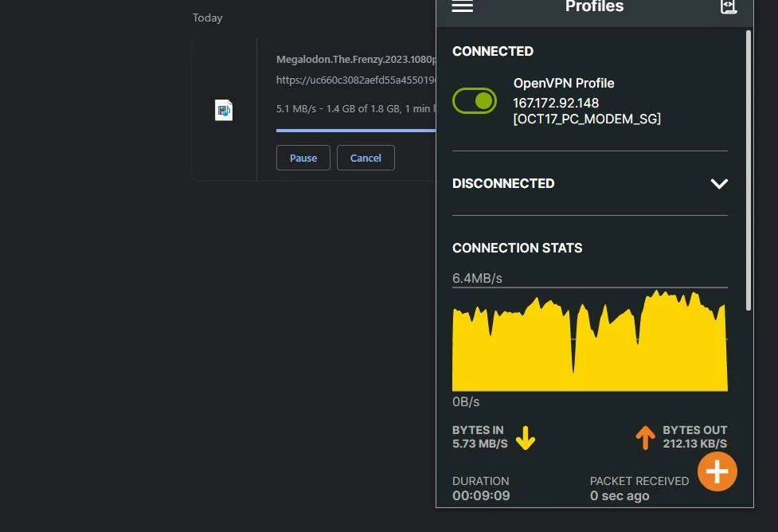The image size is (778, 532).
Task: Click the PACKET RECEIVED 0 sec ago value
Action: pyautogui.click(x=639, y=488)
